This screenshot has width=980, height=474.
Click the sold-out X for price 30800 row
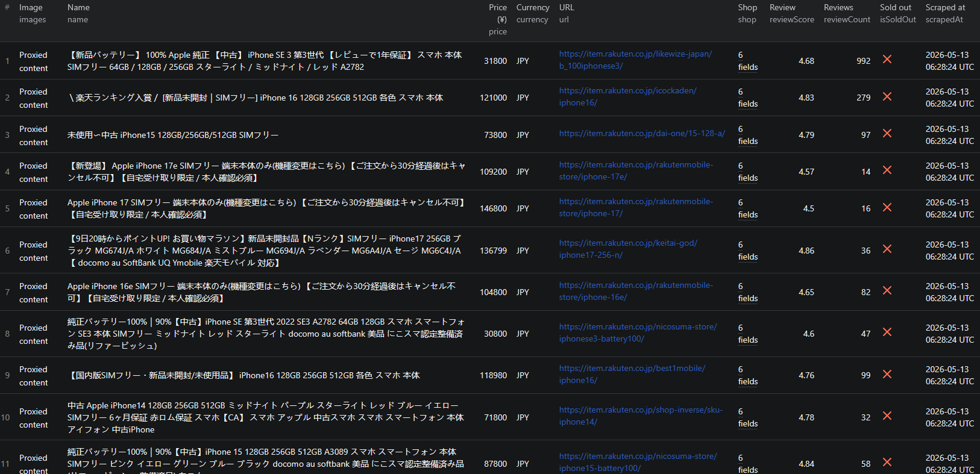(x=887, y=332)
